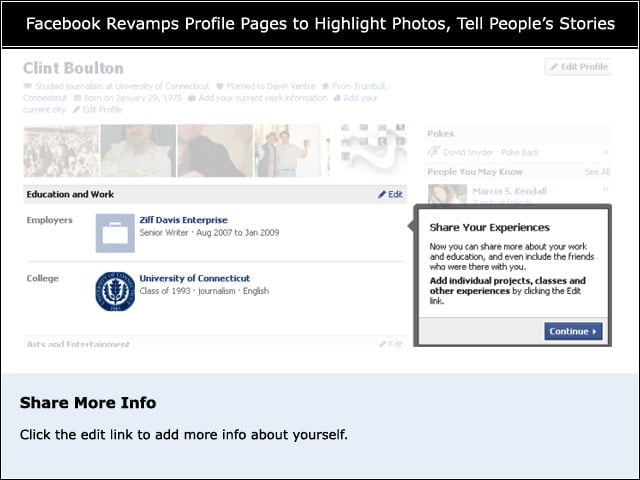Click the Edit Profile button at top right

point(578,67)
